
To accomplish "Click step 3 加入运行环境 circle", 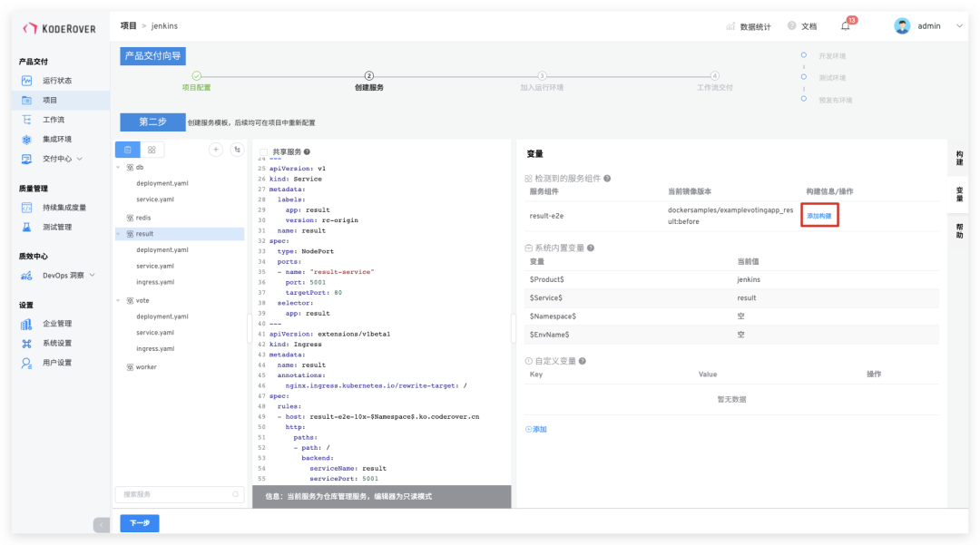I will tap(542, 75).
